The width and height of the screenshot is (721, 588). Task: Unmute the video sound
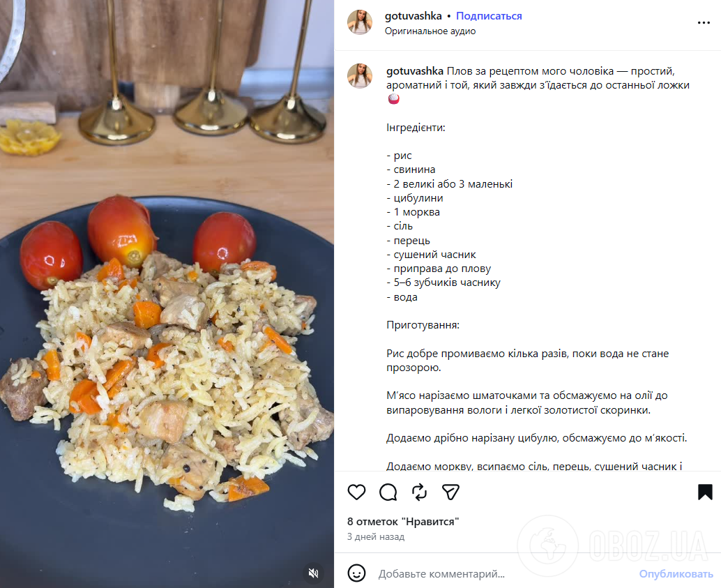313,573
